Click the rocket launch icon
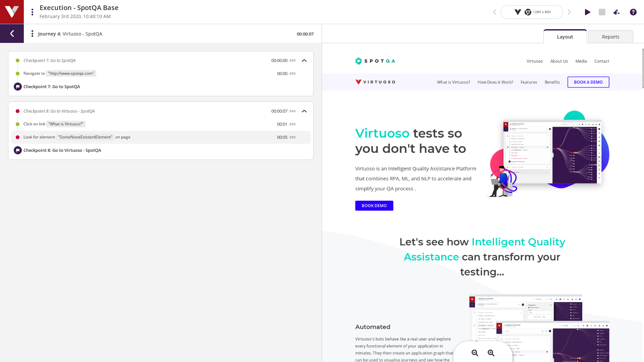Image resolution: width=644 pixels, height=362 pixels. (616, 12)
